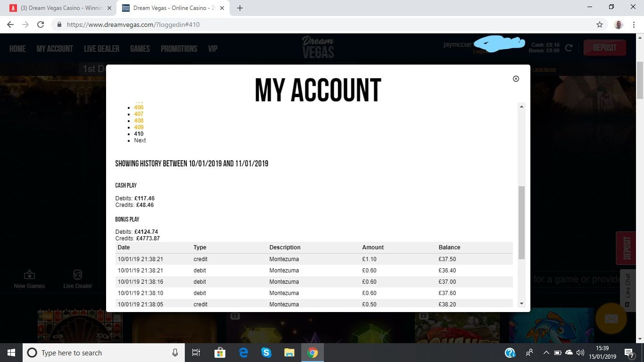Viewport: 644px width, 362px height.
Task: Open Microsoft Store from the taskbar
Action: pos(220,353)
